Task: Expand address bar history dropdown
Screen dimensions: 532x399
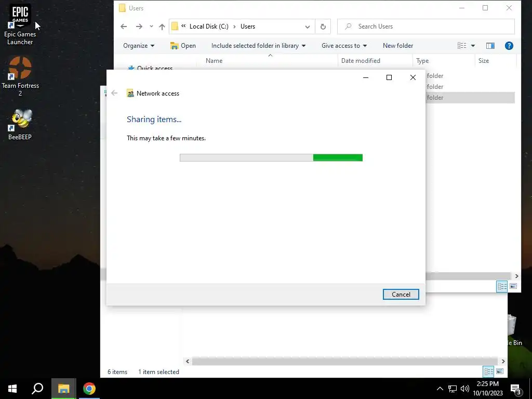Action: pos(308,26)
